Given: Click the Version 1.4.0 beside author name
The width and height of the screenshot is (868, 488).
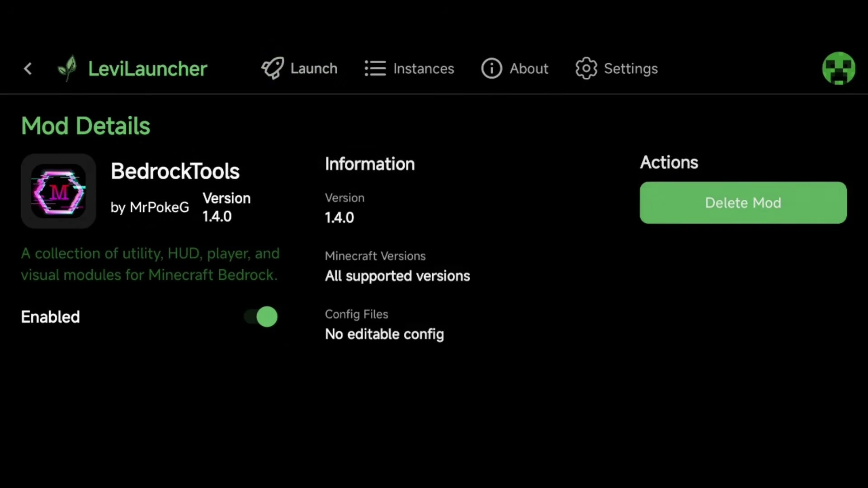Looking at the screenshot, I should click(226, 207).
